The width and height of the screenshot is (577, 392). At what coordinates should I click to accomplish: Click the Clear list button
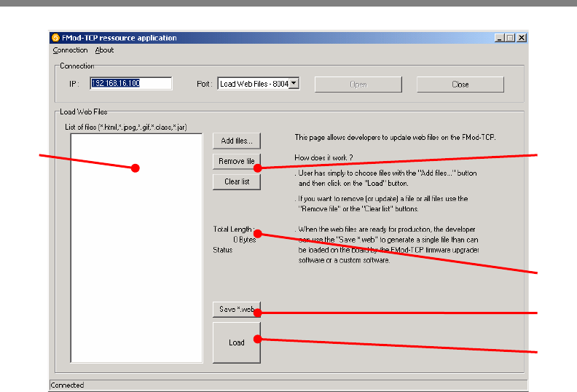tap(237, 181)
